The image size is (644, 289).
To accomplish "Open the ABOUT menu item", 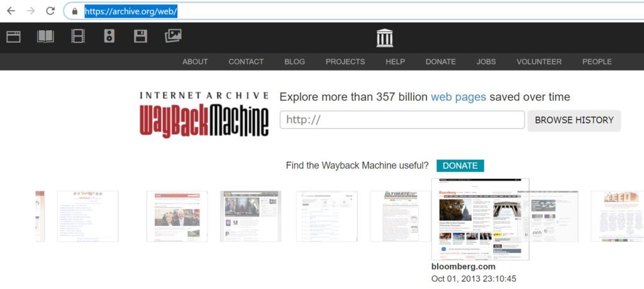I will 195,62.
